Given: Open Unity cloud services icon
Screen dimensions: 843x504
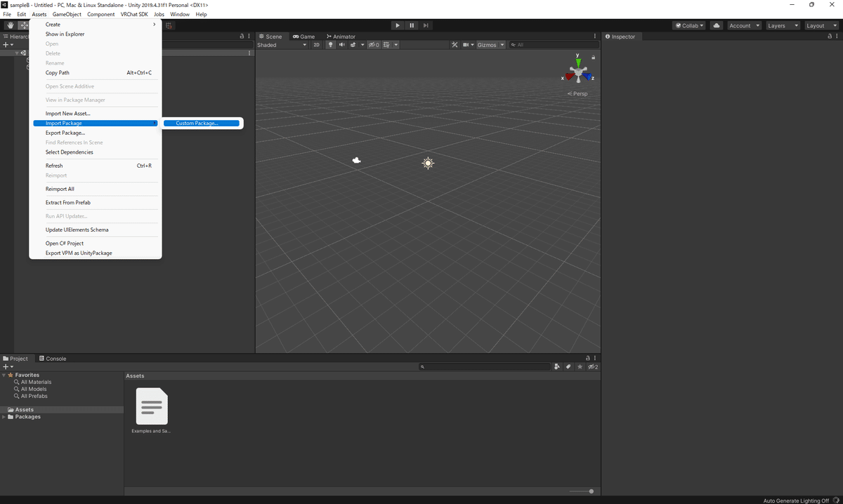Looking at the screenshot, I should click(x=717, y=25).
